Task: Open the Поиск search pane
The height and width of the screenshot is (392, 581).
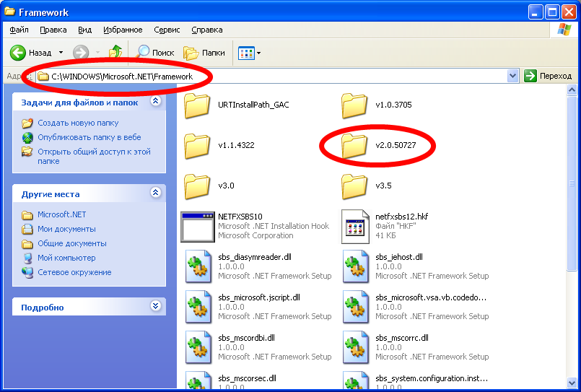Action: (x=154, y=53)
